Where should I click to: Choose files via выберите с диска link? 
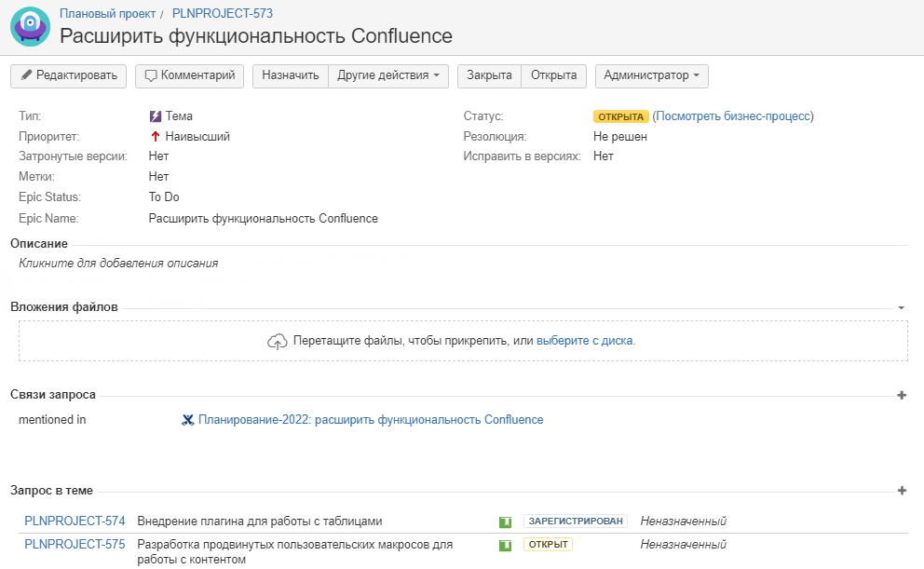pos(586,341)
